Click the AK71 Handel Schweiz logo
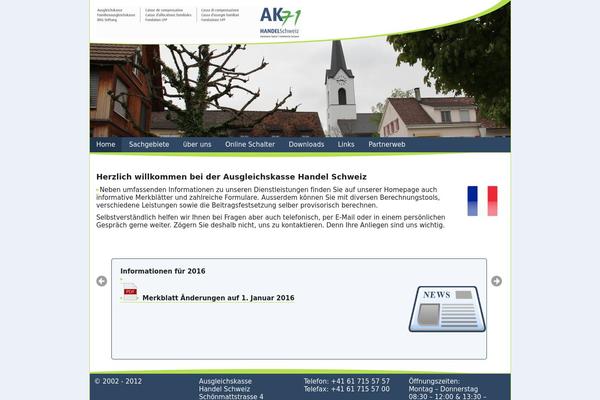 (x=280, y=22)
